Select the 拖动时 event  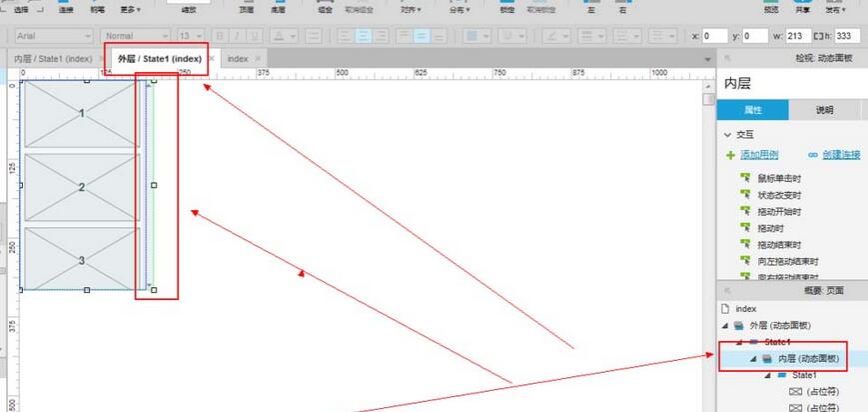point(770,228)
